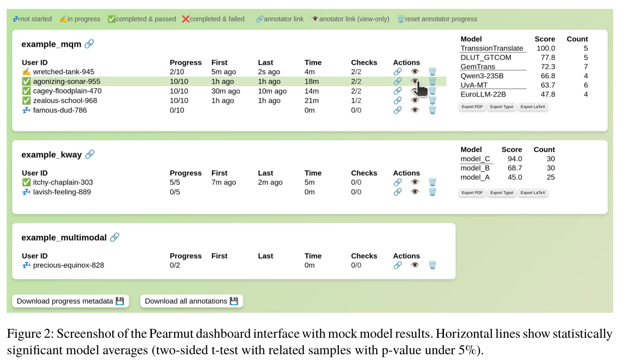Image resolution: width=623 pixels, height=364 pixels.
Task: Select model_A in kway results
Action: click(x=475, y=178)
